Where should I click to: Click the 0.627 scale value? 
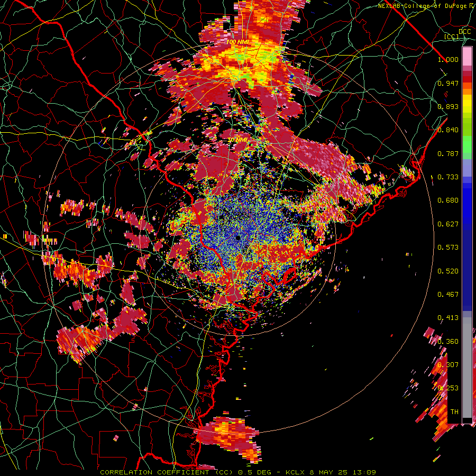tap(448, 224)
